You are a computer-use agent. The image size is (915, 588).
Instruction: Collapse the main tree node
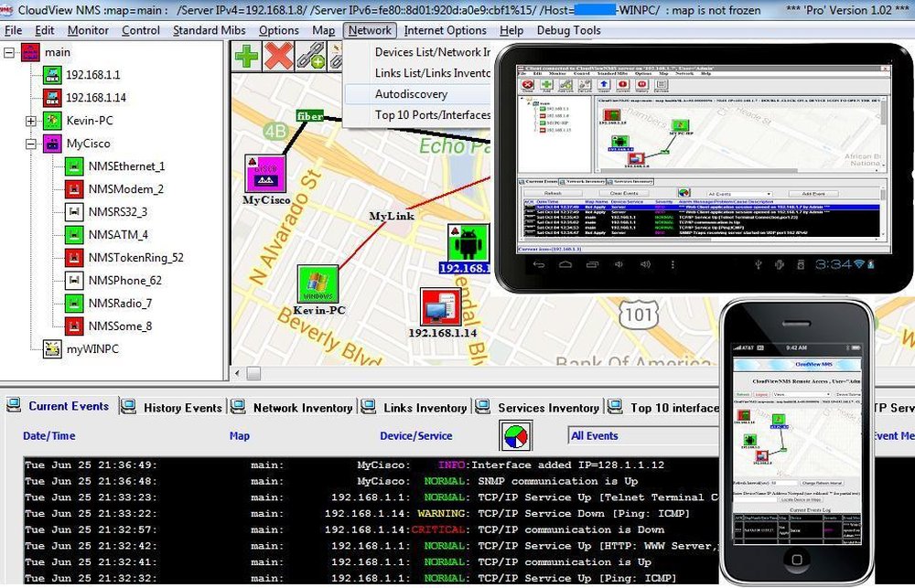point(9,52)
